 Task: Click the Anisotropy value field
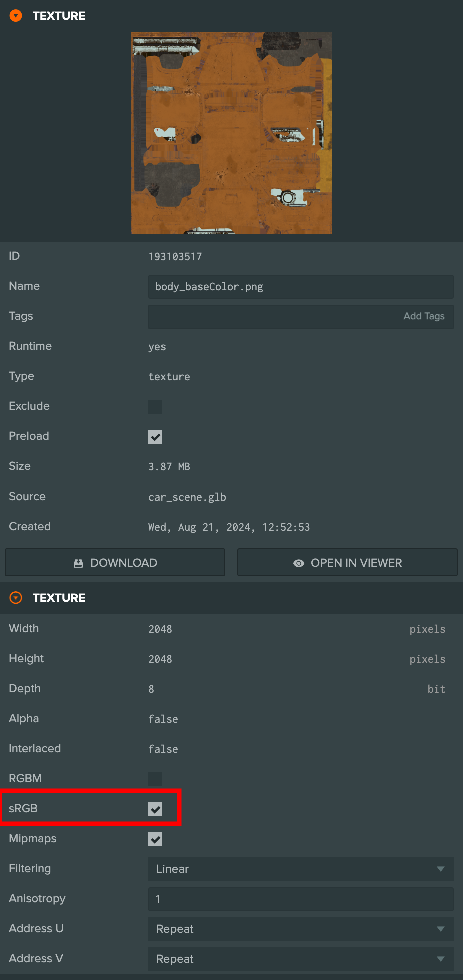point(301,899)
